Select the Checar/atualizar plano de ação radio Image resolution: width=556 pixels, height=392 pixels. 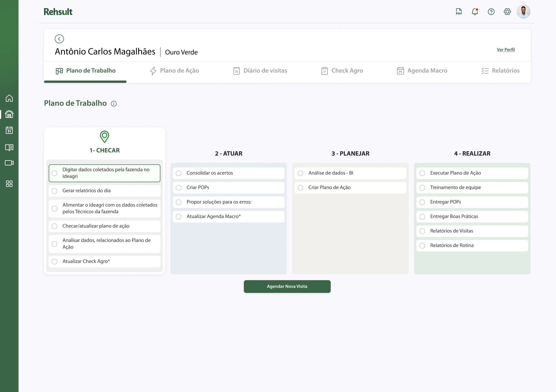(54, 226)
